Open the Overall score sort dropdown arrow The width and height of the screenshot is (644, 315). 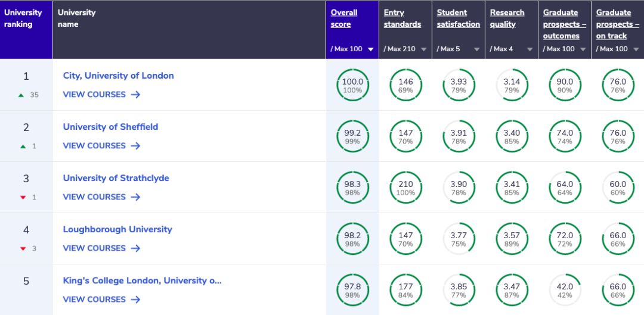pyautogui.click(x=371, y=49)
